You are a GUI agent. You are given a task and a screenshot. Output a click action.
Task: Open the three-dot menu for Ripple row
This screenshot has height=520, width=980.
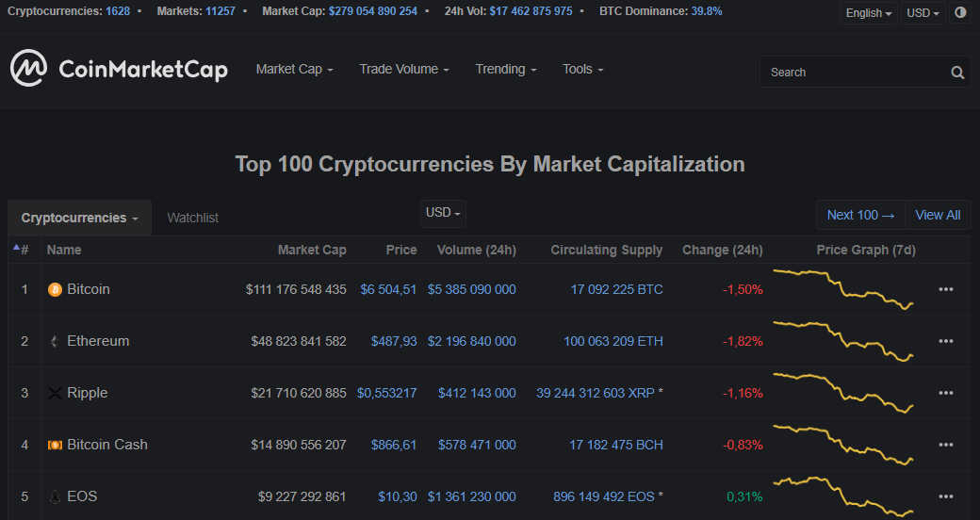(x=946, y=393)
